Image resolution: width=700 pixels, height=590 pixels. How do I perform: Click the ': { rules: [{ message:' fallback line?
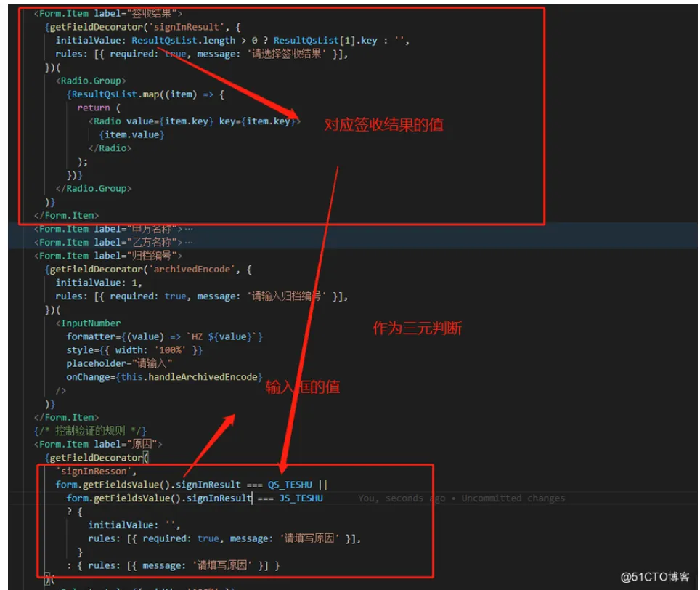pos(174,566)
